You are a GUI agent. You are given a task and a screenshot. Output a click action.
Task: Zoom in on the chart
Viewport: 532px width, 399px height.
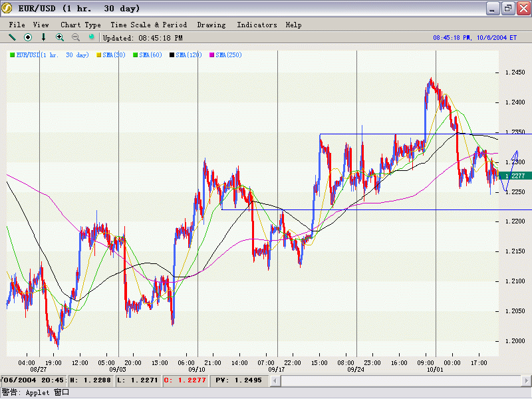click(60, 38)
